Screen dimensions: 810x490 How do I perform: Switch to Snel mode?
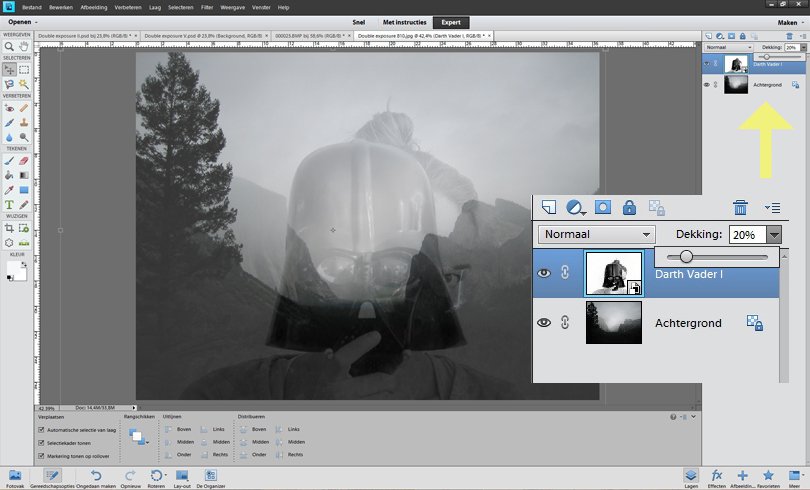[359, 23]
